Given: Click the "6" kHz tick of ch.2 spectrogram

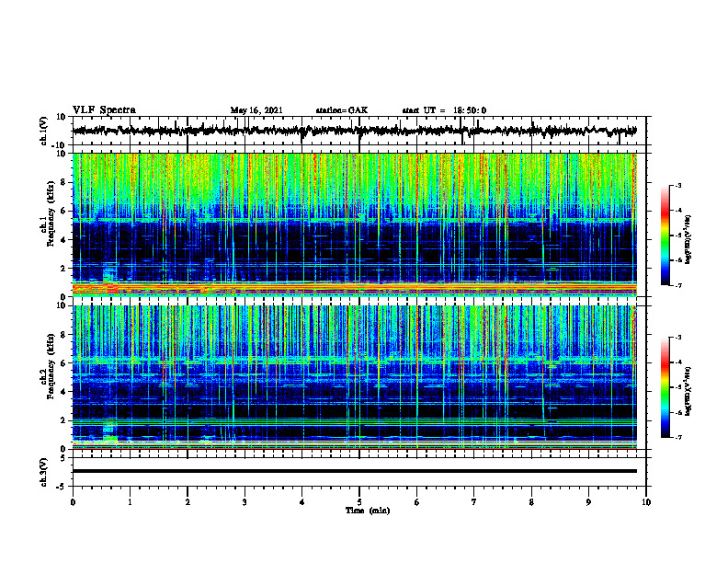Looking at the screenshot, I should (x=63, y=363).
